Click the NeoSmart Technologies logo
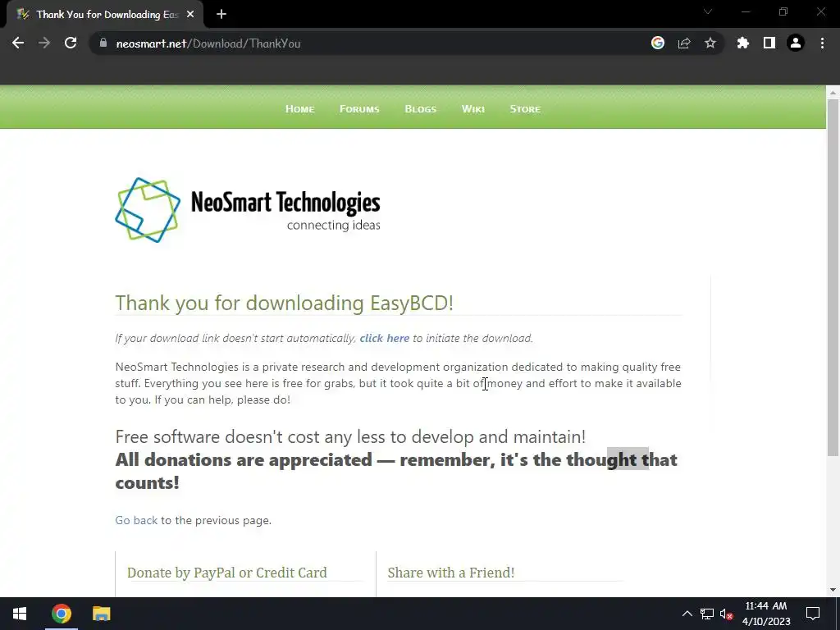 (248, 210)
